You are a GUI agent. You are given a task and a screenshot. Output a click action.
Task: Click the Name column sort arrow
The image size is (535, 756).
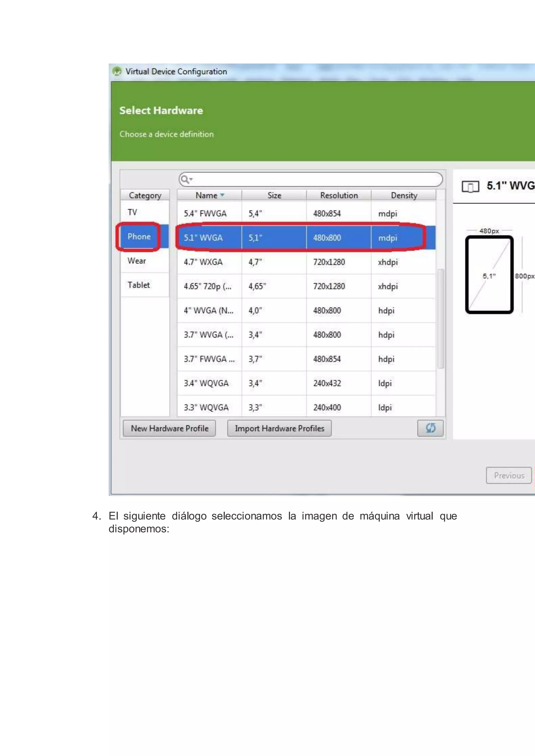pos(222,195)
